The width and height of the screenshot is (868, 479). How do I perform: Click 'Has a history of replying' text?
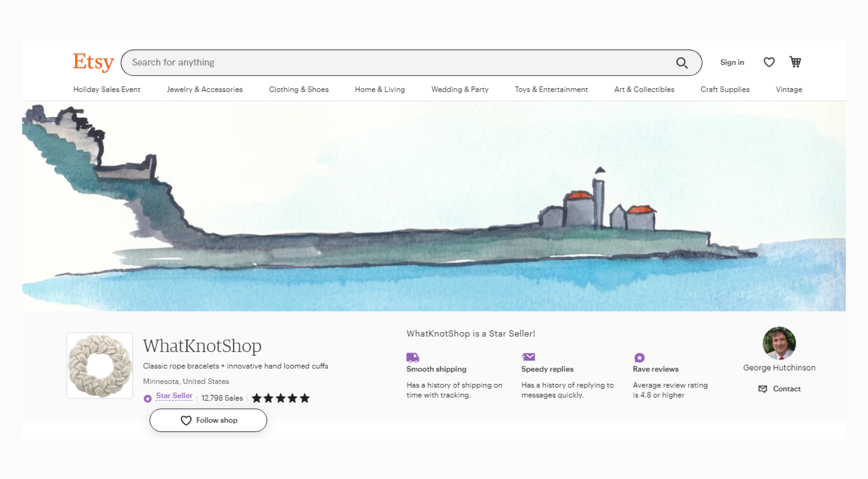[x=567, y=390]
